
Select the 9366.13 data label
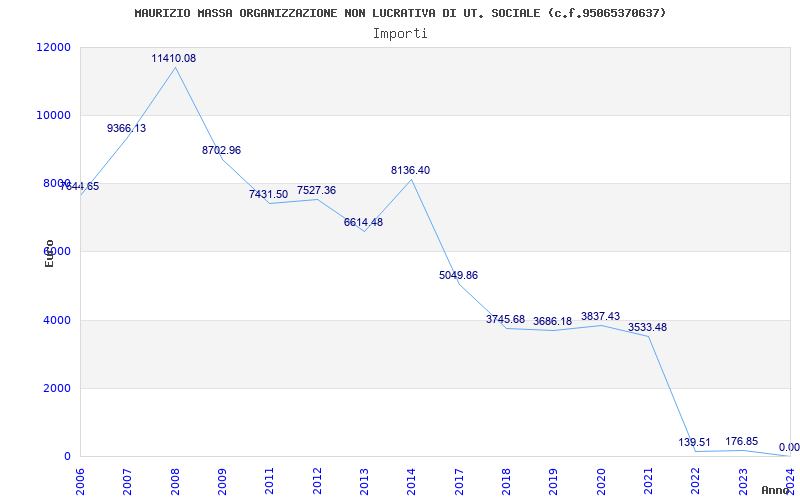[x=127, y=129]
